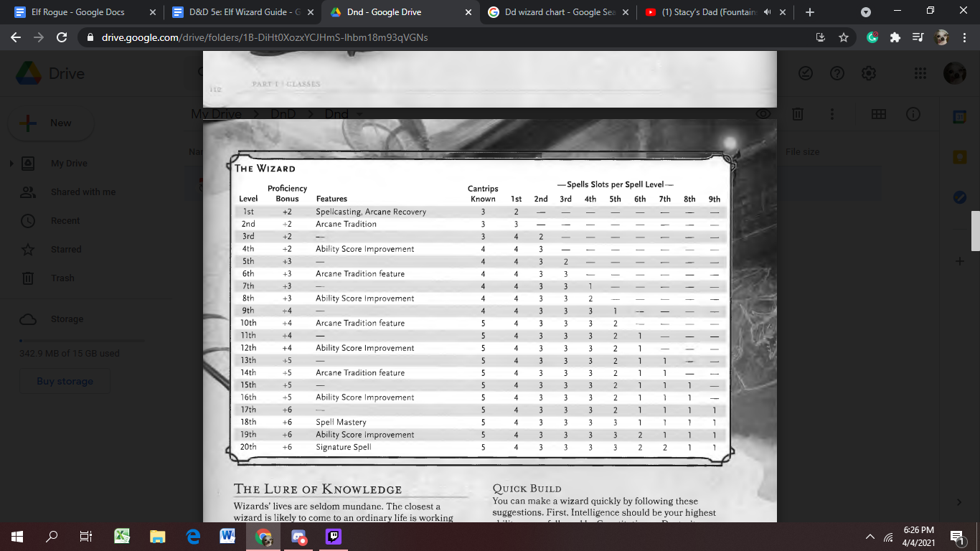The width and height of the screenshot is (980, 551).
Task: Switch to D&D 5e Elf Wizard Guide tab
Action: point(241,12)
